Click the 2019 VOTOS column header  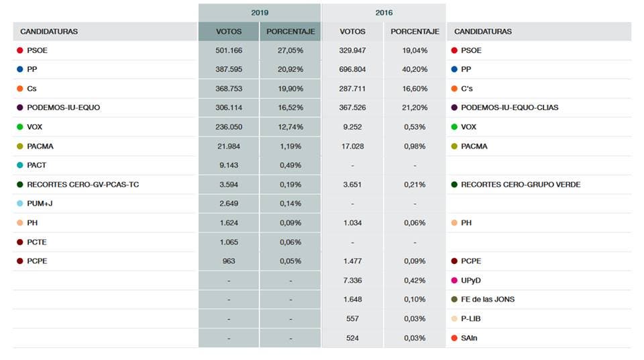(x=229, y=32)
